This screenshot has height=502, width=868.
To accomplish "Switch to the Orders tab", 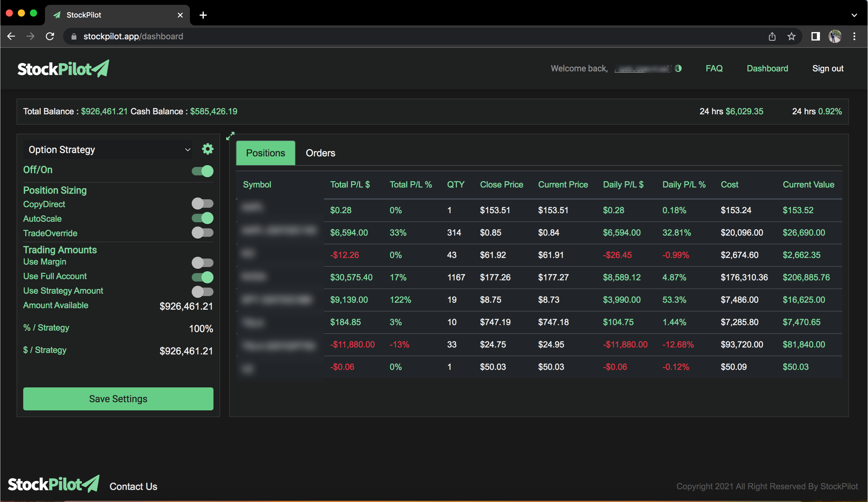I will click(x=320, y=153).
